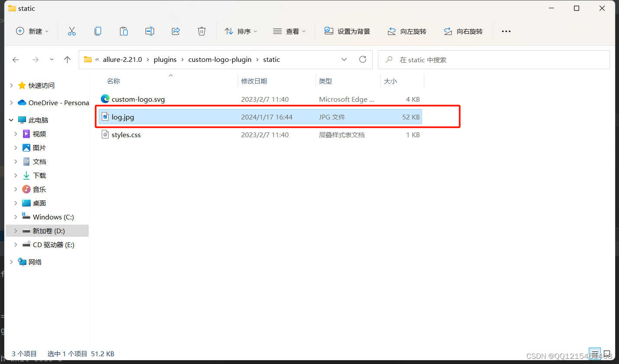Open 快速访问 in the sidebar
Viewport: 619px width, 364px height.
[42, 85]
